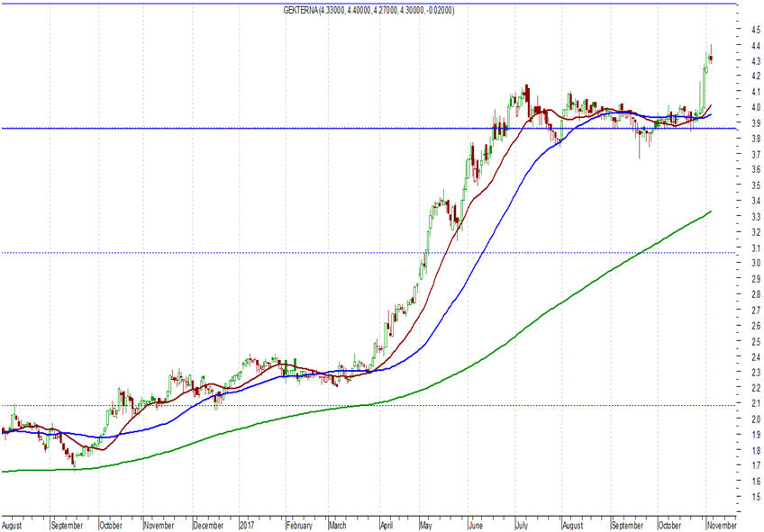Select the dotted horizontal line near 2.08
Screen dimensions: 764x532
coord(368,405)
